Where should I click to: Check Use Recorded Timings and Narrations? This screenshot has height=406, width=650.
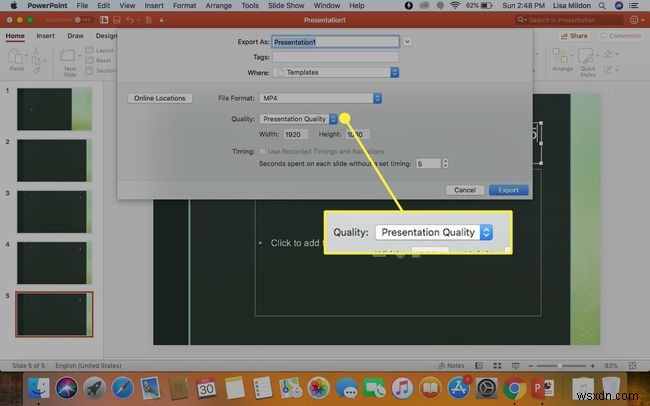pyautogui.click(x=262, y=151)
